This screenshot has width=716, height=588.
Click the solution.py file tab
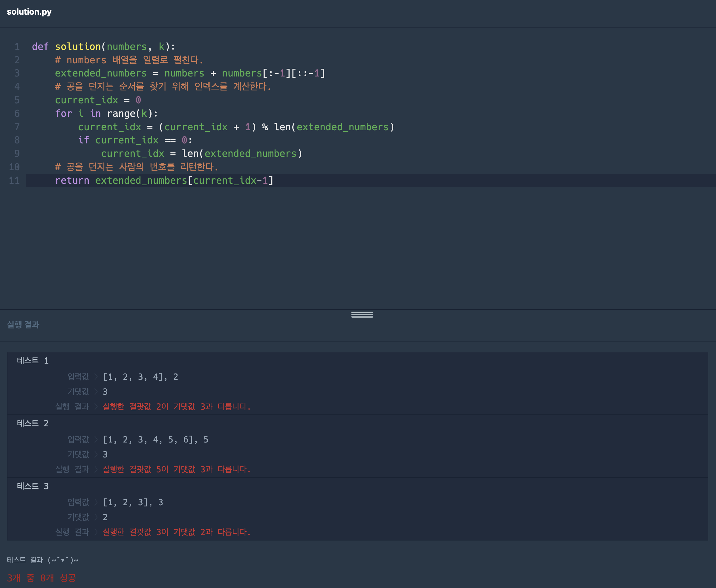point(29,12)
